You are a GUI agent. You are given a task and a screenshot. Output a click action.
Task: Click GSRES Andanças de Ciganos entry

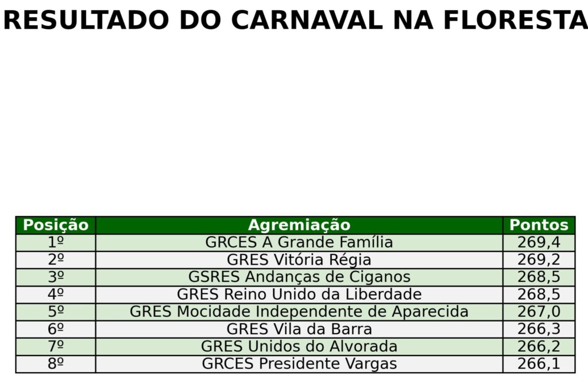(x=299, y=277)
